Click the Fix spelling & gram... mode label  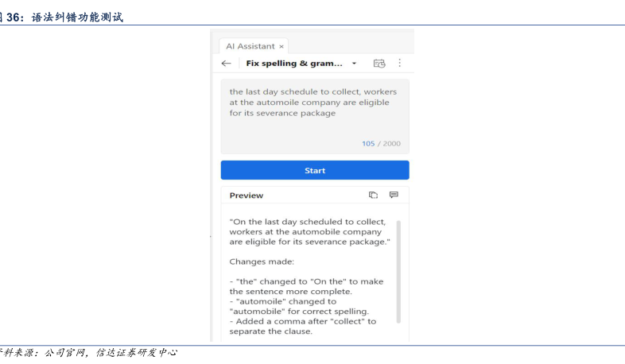point(294,64)
